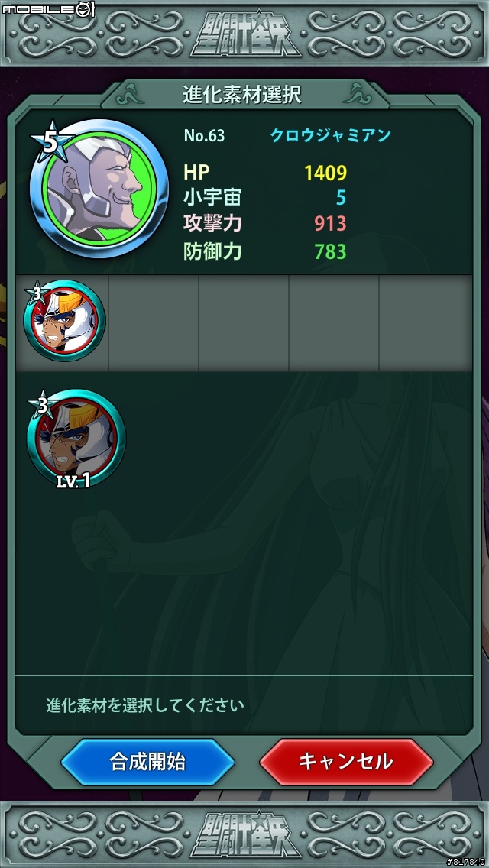The image size is (489, 868).
Task: Tap the 防御力 783 stat row
Action: click(x=264, y=252)
